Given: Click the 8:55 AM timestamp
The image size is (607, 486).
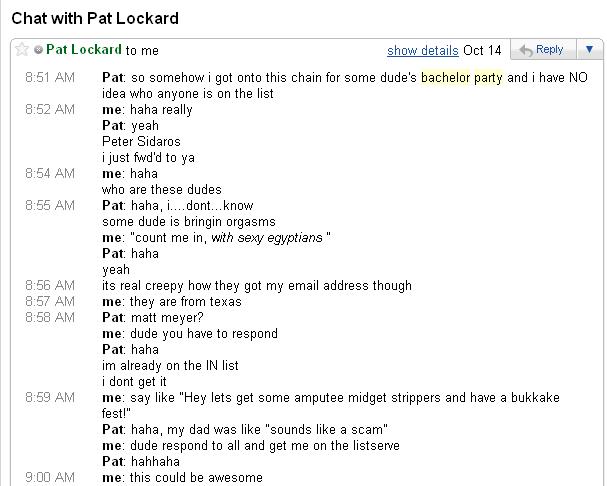Looking at the screenshot, I should pos(49,206).
